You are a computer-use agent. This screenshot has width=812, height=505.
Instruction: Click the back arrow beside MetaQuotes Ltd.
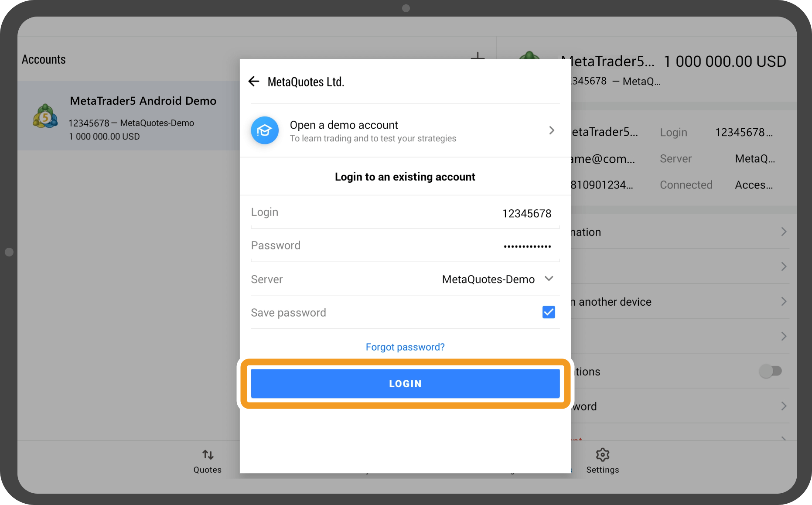[254, 82]
